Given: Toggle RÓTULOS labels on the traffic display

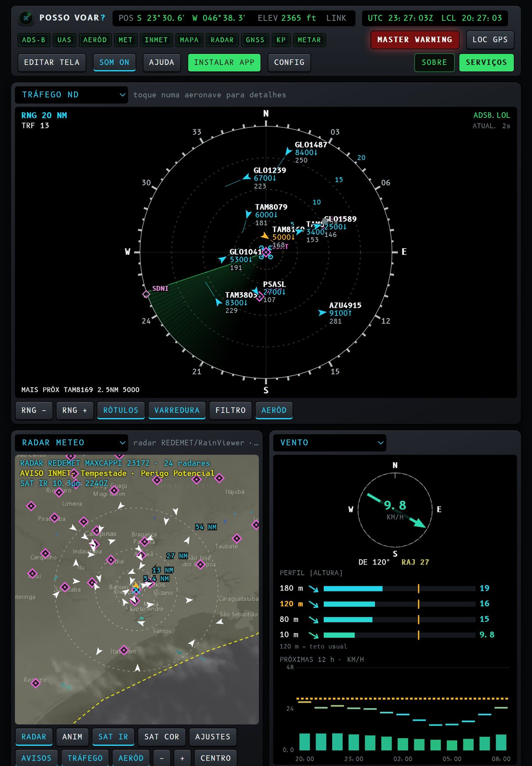Looking at the screenshot, I should pos(121,410).
